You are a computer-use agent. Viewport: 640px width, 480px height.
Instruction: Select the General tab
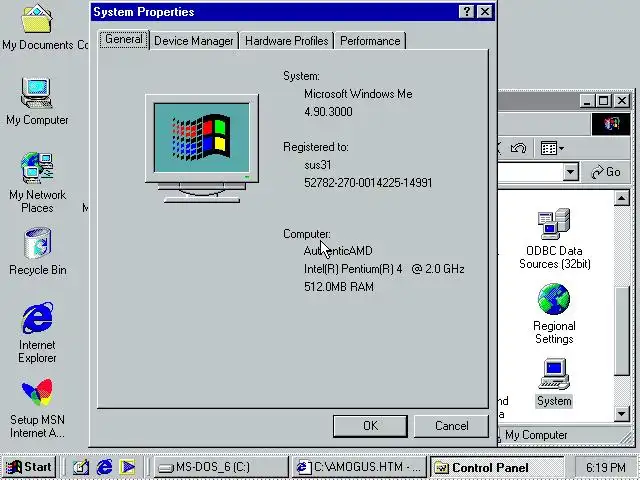point(124,40)
